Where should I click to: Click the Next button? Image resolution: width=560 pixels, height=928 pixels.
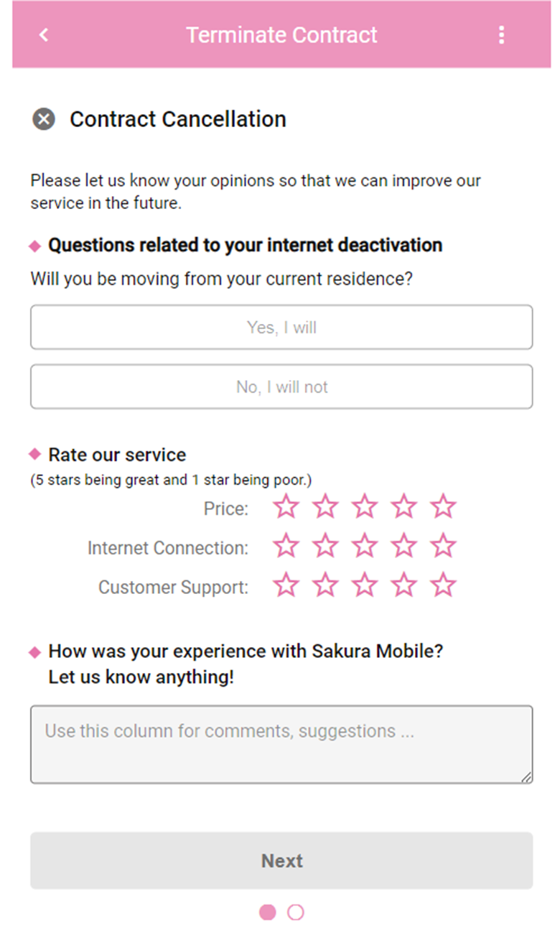(281, 860)
